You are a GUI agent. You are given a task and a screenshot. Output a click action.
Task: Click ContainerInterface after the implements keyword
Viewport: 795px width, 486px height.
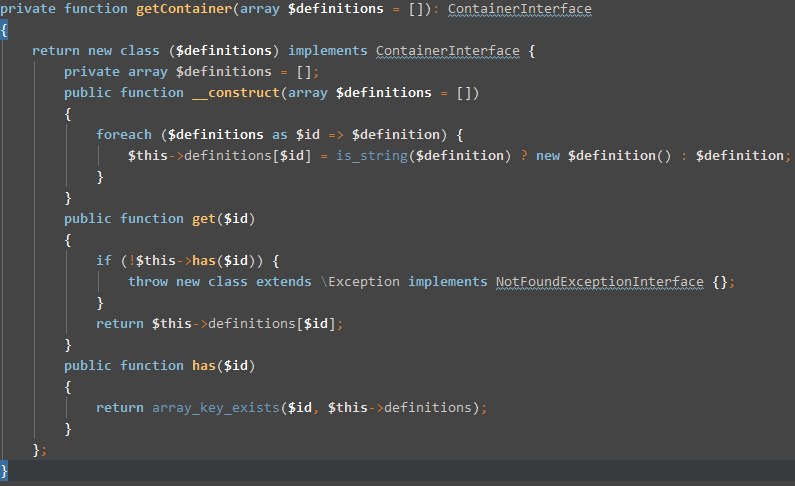448,51
